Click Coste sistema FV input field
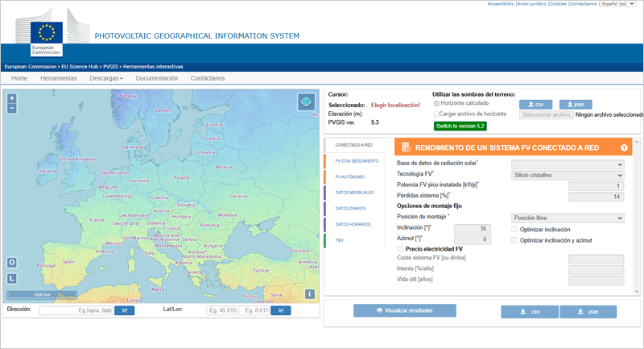 pyautogui.click(x=596, y=259)
